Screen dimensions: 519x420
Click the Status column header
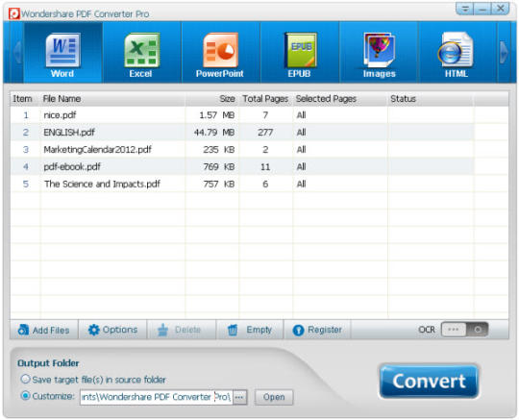[x=431, y=99]
